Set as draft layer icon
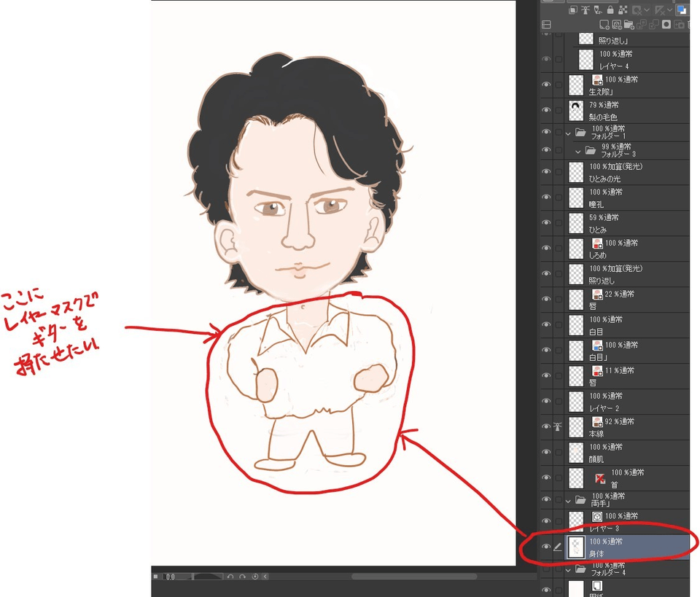Image resolution: width=700 pixels, height=597 pixels. (598, 9)
